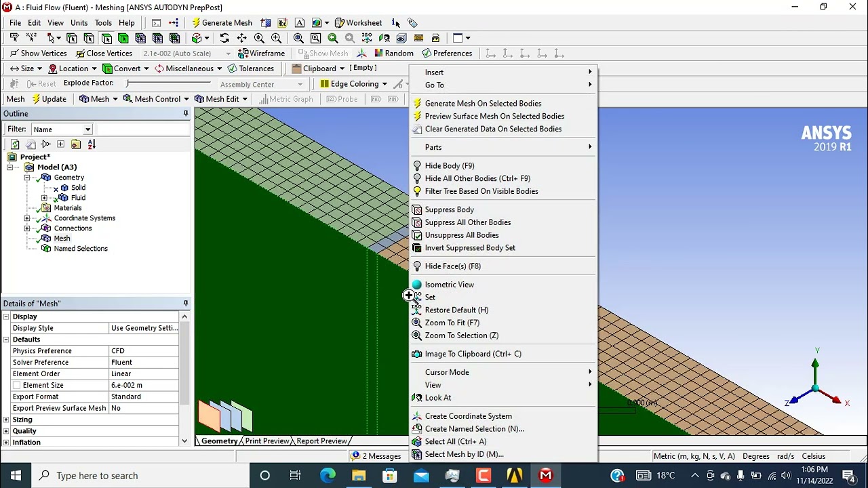Check the Element Size checkbox
Screen dimensions: 868x488
tap(16, 385)
